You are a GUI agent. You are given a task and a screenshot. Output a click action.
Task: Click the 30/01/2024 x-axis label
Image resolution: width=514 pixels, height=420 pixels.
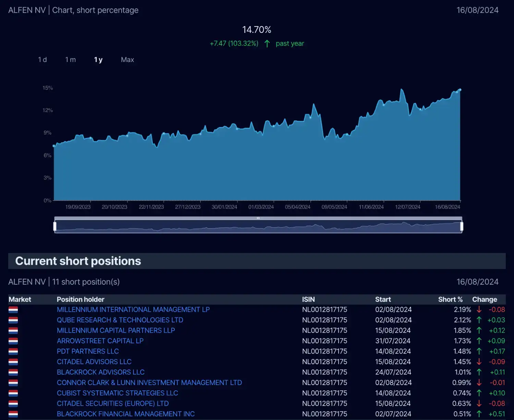224,207
